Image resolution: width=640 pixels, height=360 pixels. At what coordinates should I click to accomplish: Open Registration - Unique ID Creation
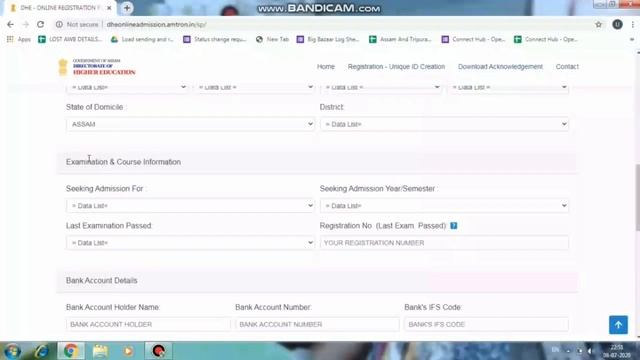click(396, 67)
